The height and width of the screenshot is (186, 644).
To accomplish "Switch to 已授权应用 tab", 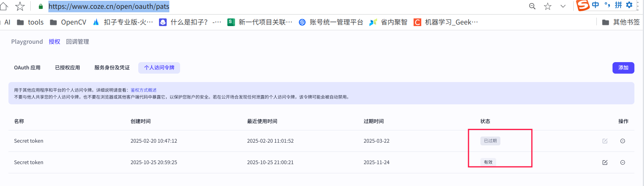I will coord(68,67).
